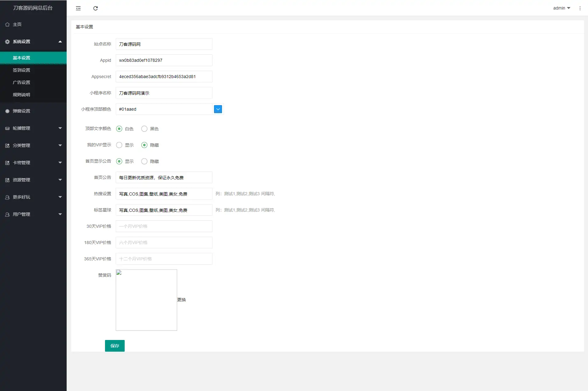This screenshot has width=588, height=391.
Task: Open the 卡密管理 card-key management icon
Action: point(7,163)
